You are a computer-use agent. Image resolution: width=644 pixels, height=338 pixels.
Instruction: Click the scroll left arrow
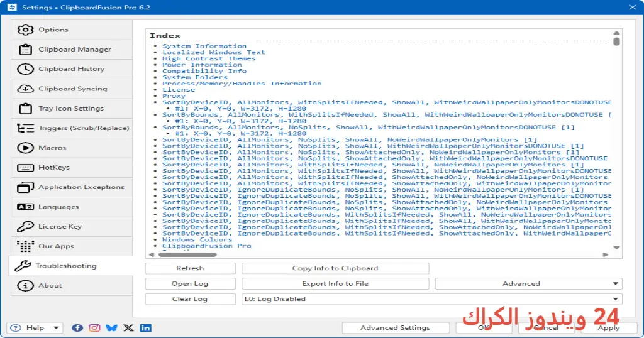(x=151, y=254)
